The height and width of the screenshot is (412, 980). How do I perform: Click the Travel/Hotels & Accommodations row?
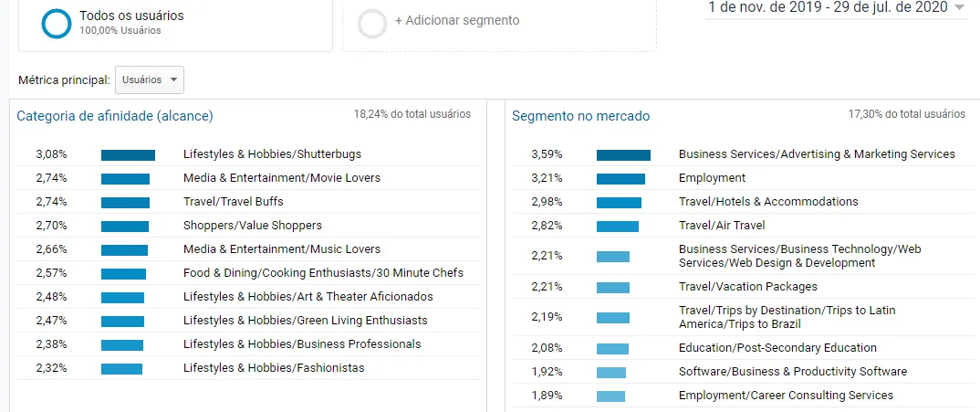tap(743, 202)
